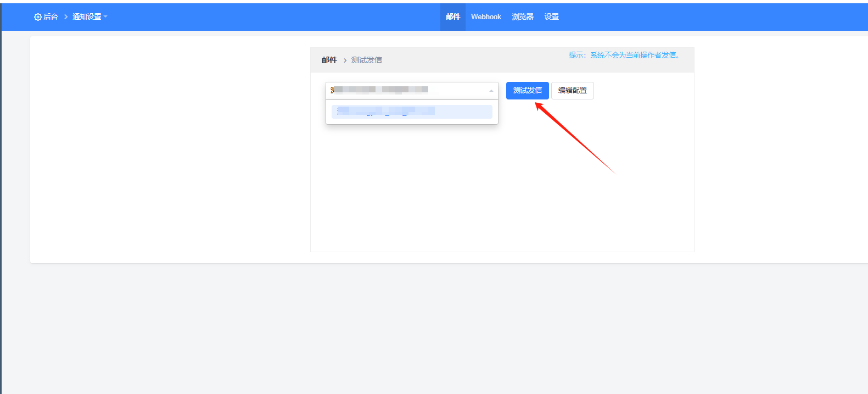Click the blue 测试发信 button
868x394 pixels.
pyautogui.click(x=527, y=90)
